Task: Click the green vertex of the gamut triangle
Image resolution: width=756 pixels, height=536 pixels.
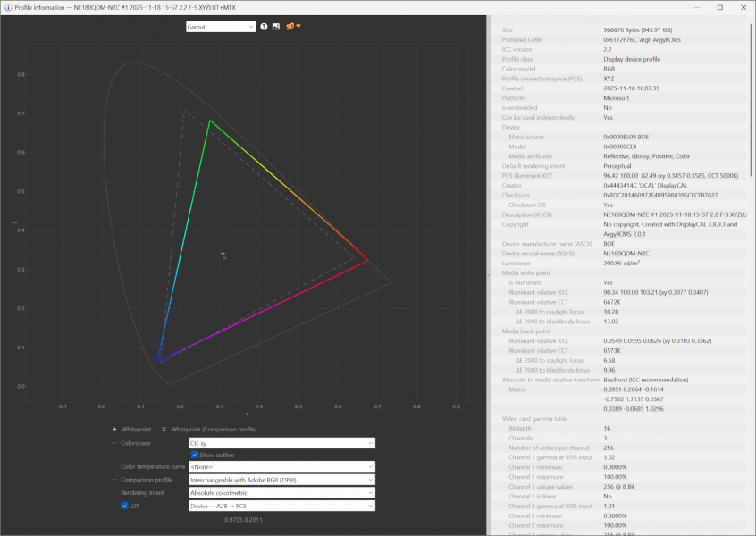Action: (209, 121)
